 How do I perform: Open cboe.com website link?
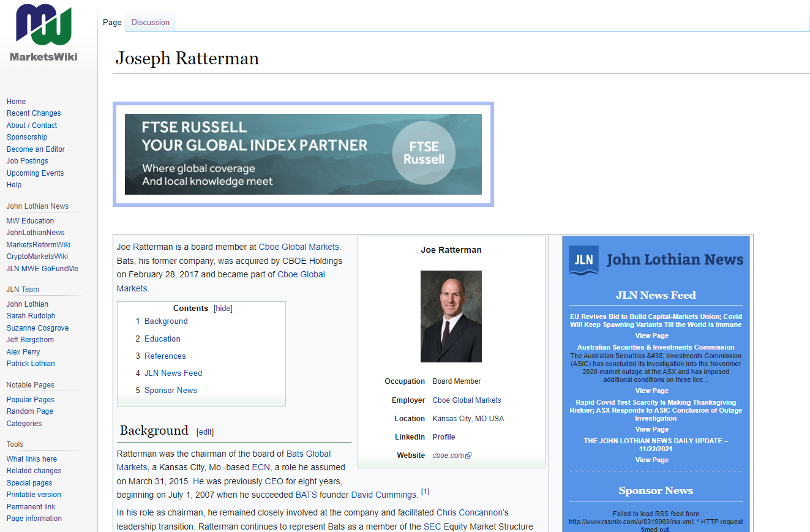(x=448, y=455)
